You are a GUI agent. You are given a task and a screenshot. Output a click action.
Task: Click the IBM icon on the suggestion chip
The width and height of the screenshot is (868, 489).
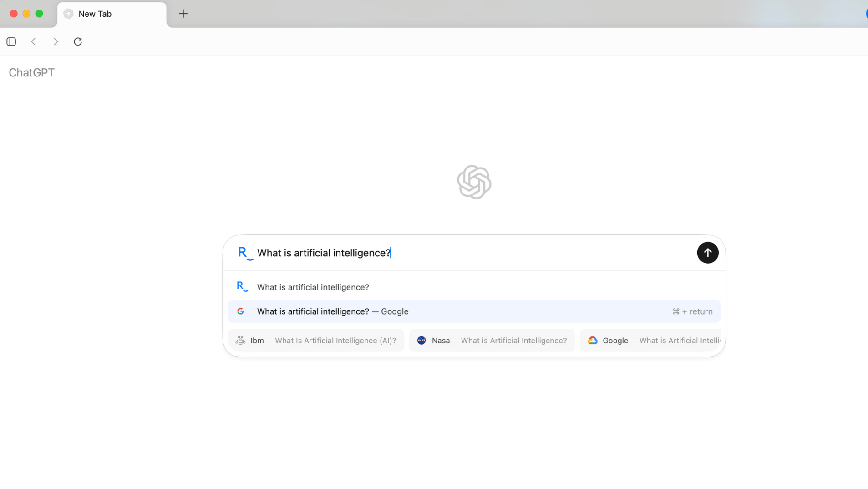coord(240,340)
